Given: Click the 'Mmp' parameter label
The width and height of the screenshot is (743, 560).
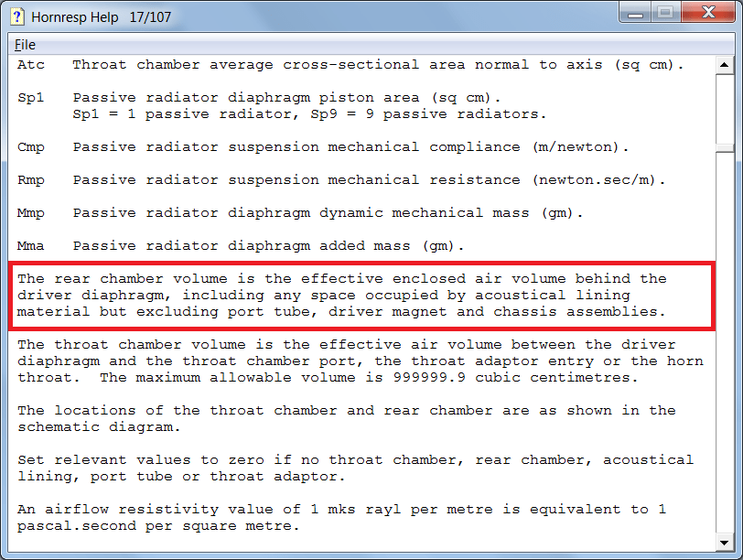Looking at the screenshot, I should point(31,213).
